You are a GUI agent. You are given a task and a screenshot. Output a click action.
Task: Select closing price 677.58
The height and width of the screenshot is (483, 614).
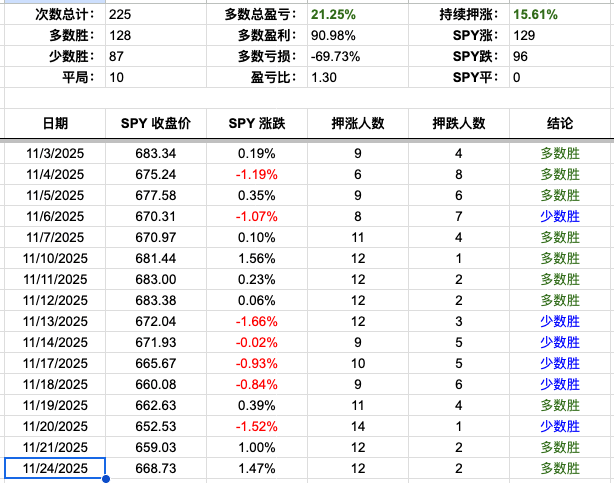pos(155,195)
